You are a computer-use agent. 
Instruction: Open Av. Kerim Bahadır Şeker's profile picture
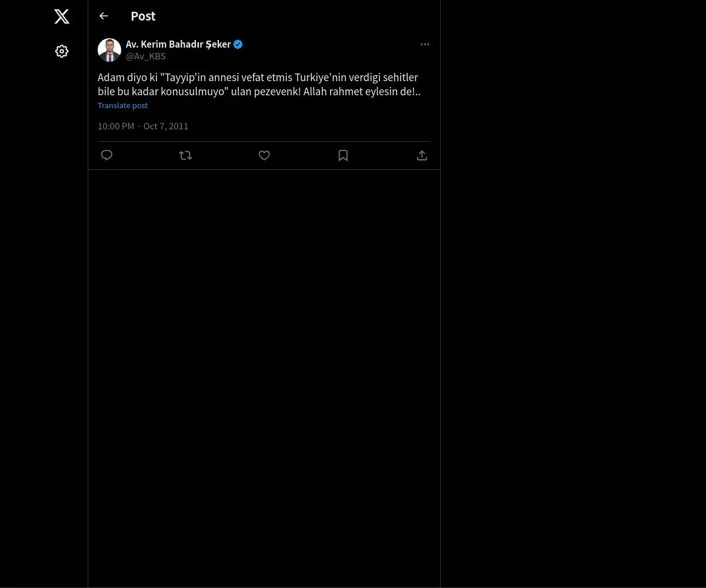coord(109,51)
